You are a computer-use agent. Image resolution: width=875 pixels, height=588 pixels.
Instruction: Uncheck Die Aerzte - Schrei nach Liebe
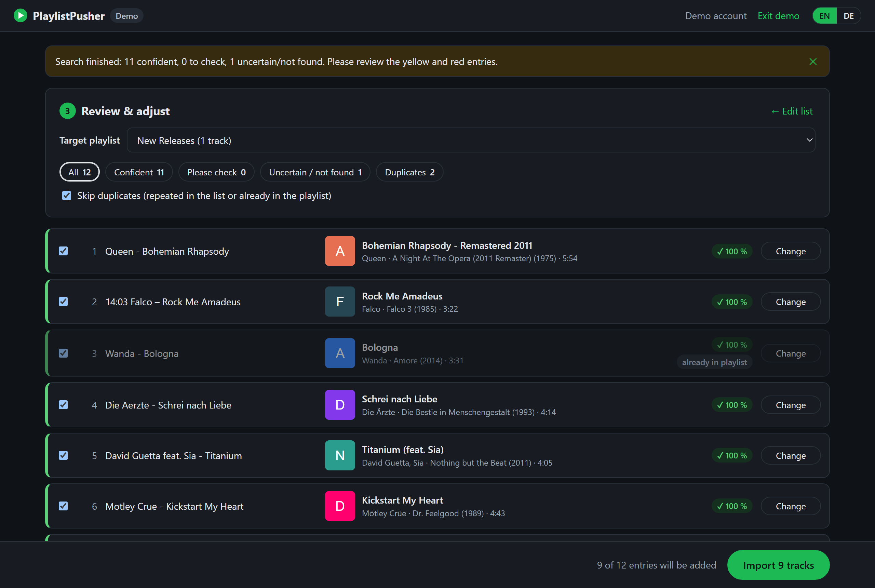pyautogui.click(x=63, y=405)
